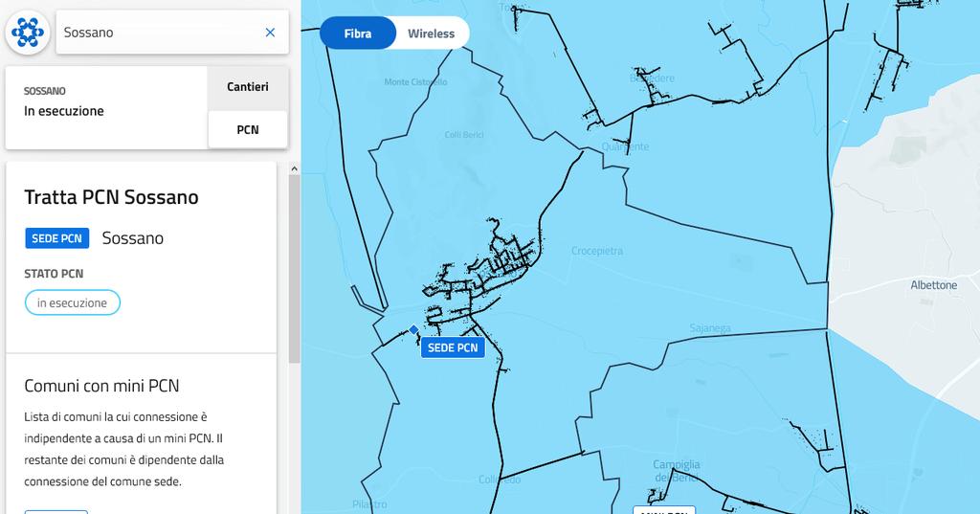Viewport: 980px width, 514px height.
Task: Click the blue diamond PCN marker
Action: pos(413,330)
